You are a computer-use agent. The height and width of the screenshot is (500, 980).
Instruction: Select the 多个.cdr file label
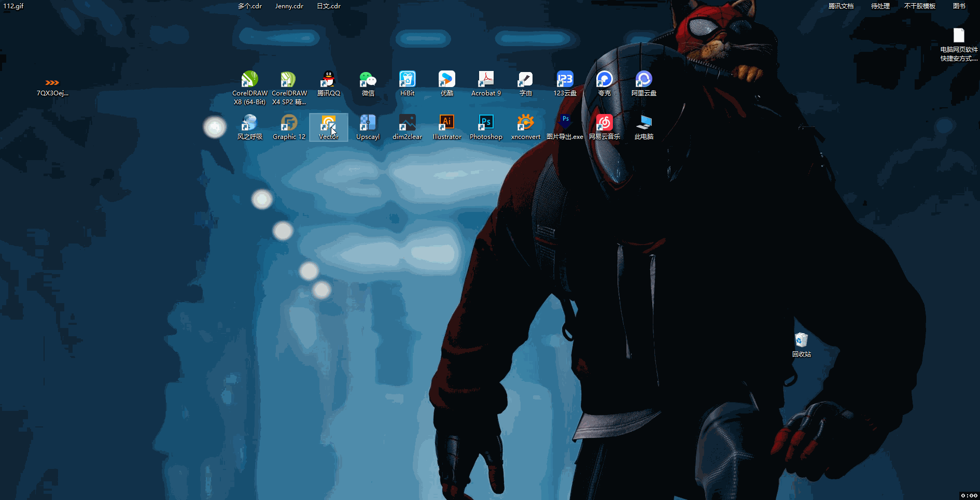[249, 6]
